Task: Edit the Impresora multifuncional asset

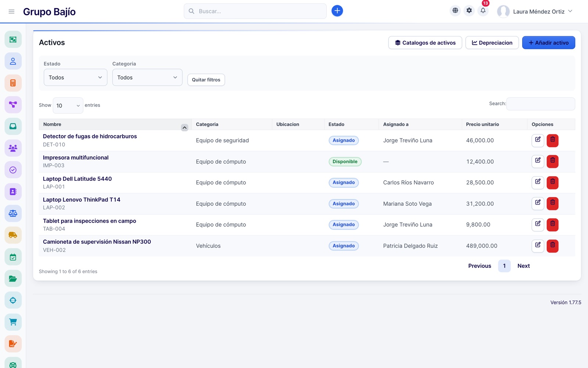Action: pos(538,161)
